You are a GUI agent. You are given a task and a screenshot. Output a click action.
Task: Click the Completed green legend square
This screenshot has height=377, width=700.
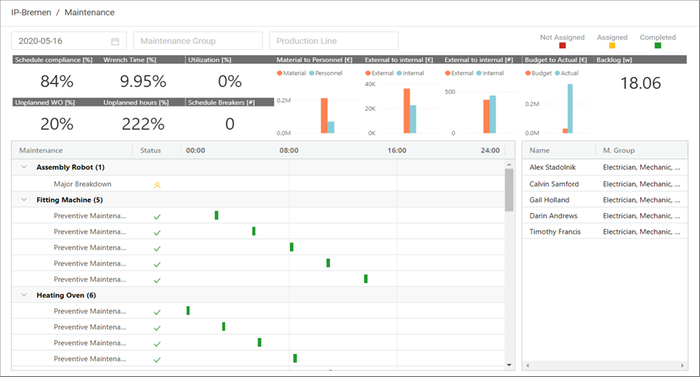(658, 46)
